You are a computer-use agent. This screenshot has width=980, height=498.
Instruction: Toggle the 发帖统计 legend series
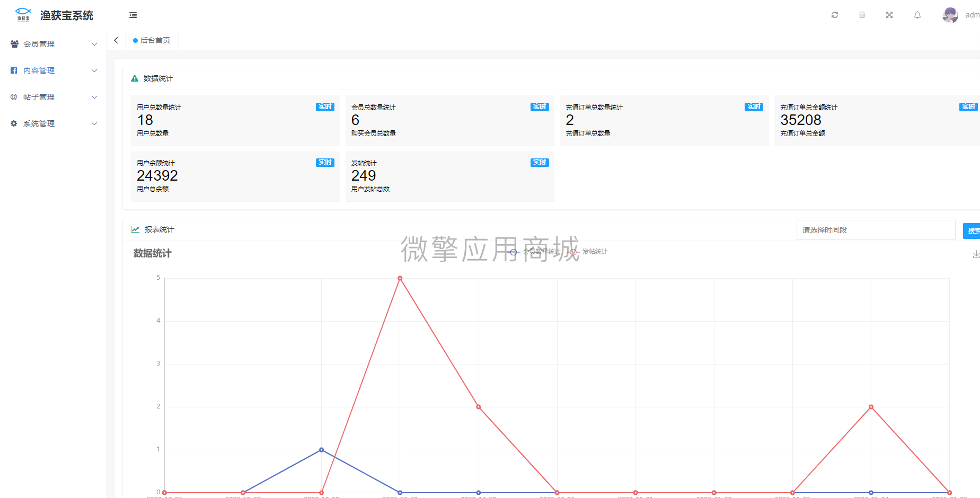click(588, 252)
